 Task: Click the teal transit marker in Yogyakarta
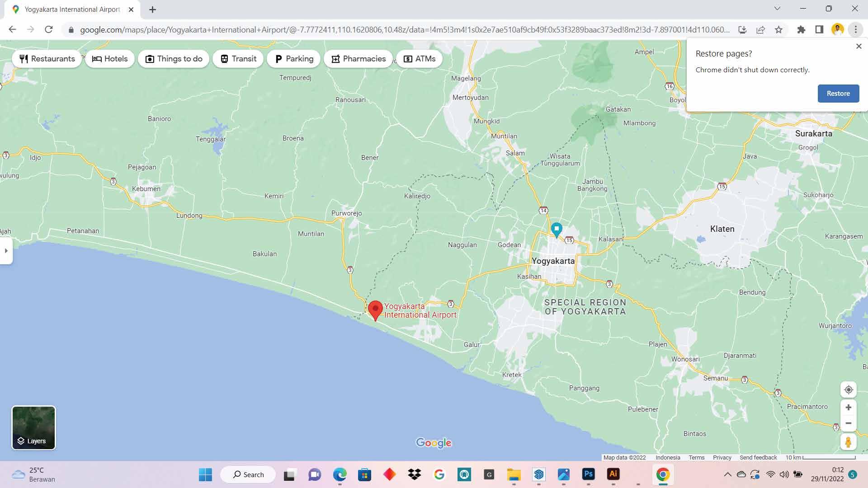click(557, 230)
